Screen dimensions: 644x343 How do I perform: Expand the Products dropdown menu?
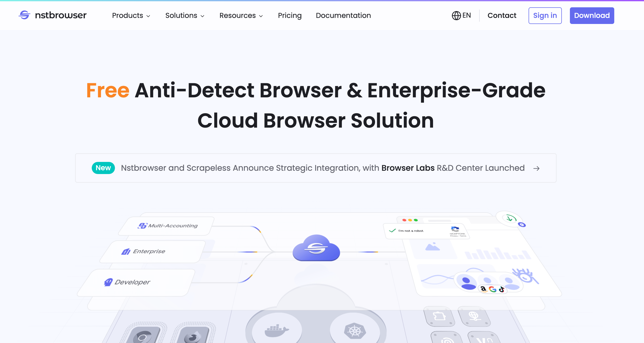[131, 16]
